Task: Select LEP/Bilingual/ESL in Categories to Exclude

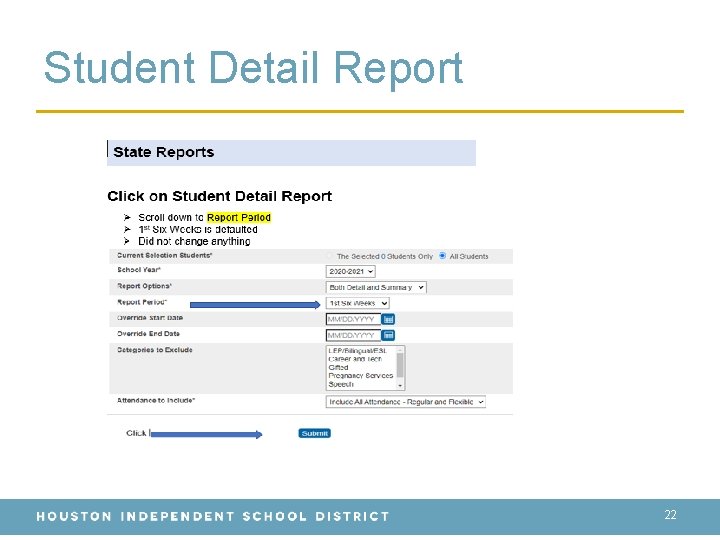Action: pos(358,350)
